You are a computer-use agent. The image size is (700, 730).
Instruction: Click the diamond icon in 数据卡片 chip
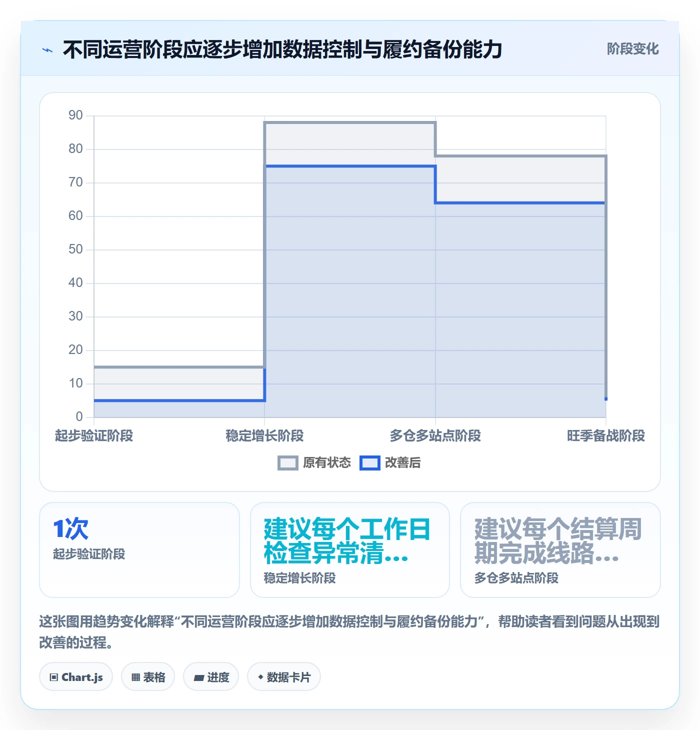260,677
